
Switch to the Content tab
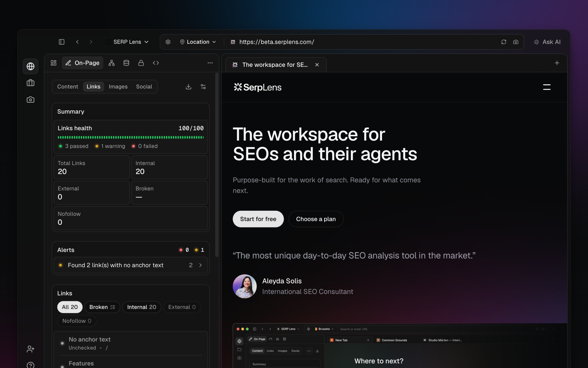point(68,87)
